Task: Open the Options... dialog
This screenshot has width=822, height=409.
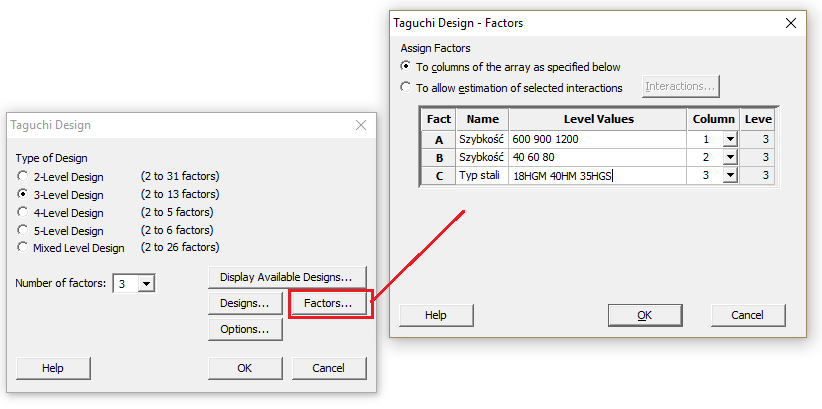Action: [245, 329]
